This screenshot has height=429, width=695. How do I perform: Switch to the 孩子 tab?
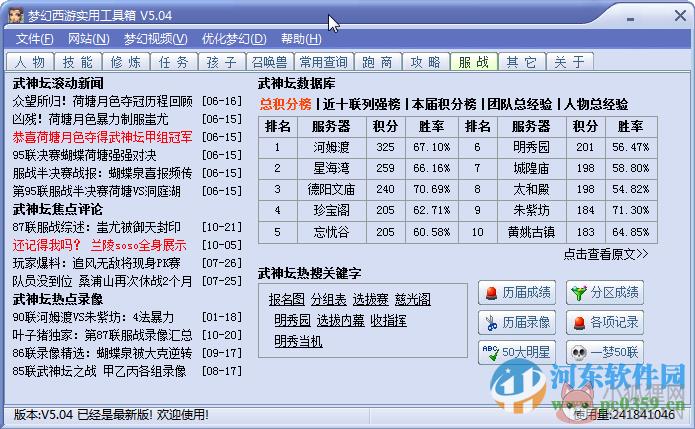point(222,62)
